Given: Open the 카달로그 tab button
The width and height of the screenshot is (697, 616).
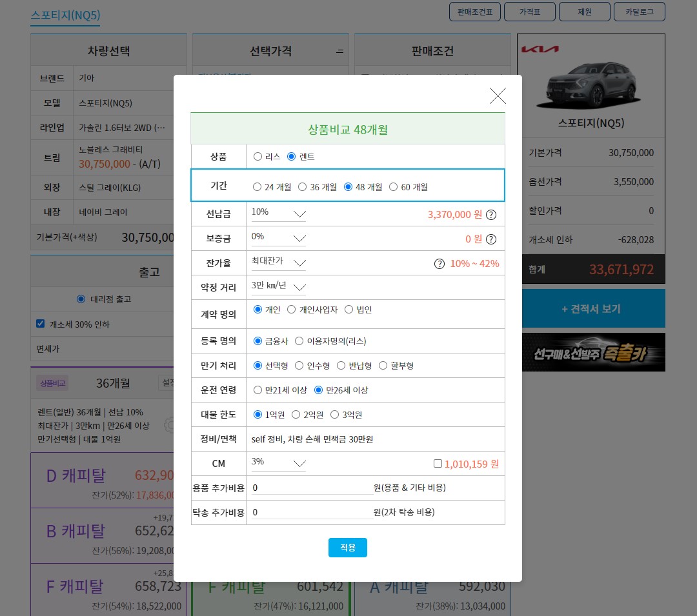Looking at the screenshot, I should 639,12.
